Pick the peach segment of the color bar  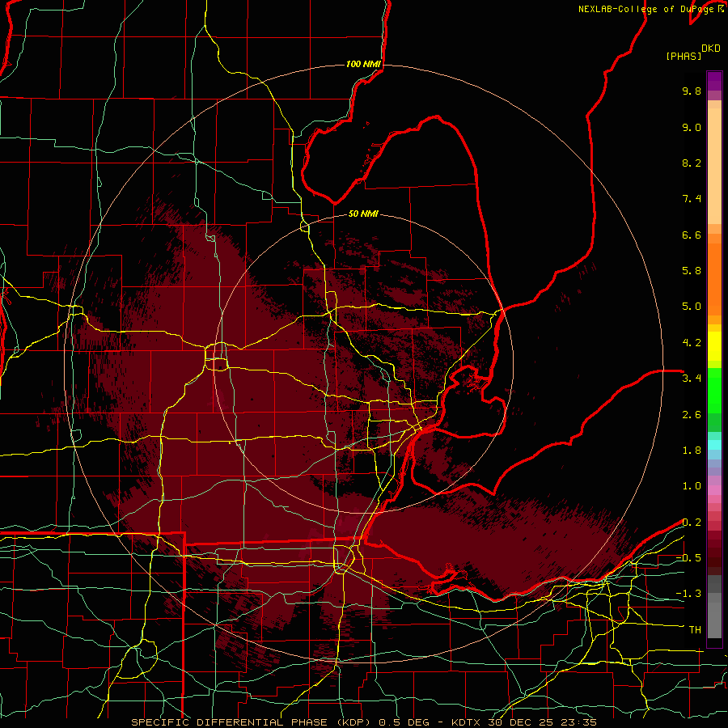coord(714,165)
